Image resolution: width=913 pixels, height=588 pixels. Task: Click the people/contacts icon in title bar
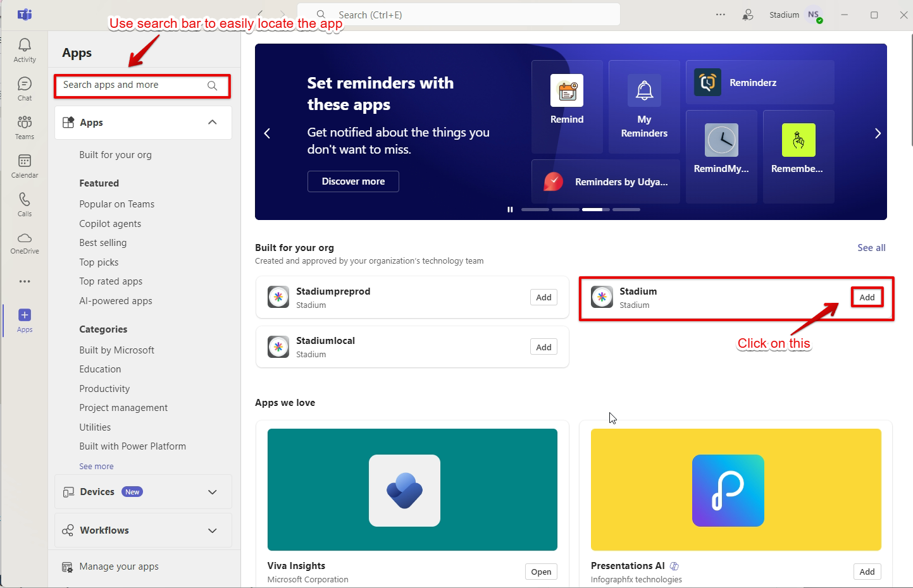tap(748, 15)
